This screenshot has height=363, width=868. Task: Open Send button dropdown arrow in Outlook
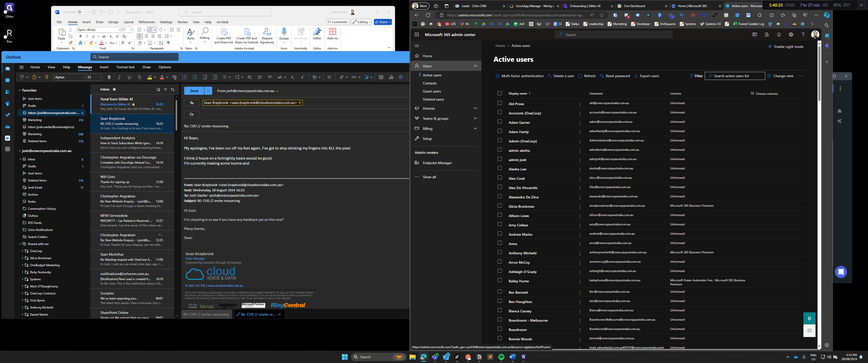(208, 91)
